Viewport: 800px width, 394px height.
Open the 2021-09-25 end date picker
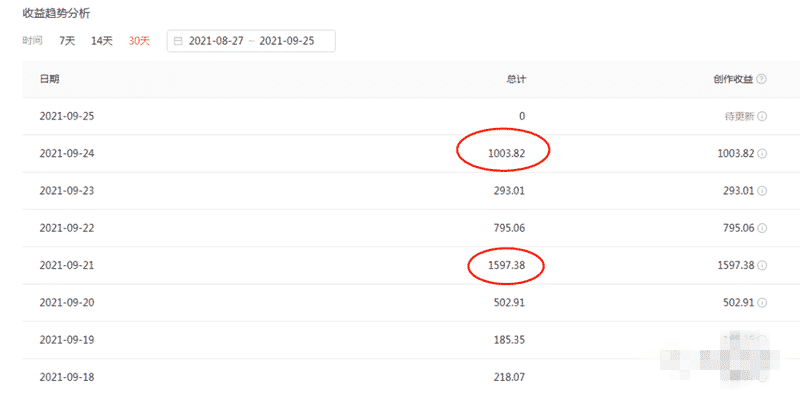coord(287,41)
